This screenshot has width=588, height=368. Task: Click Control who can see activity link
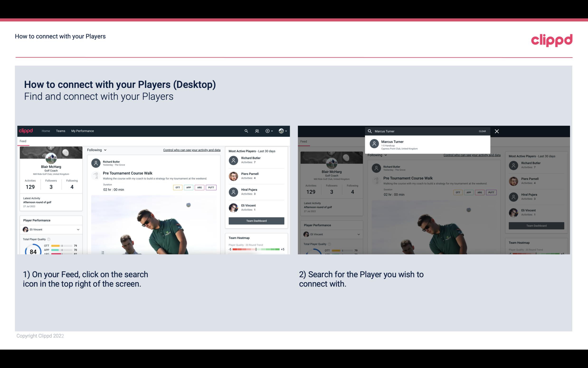click(191, 150)
